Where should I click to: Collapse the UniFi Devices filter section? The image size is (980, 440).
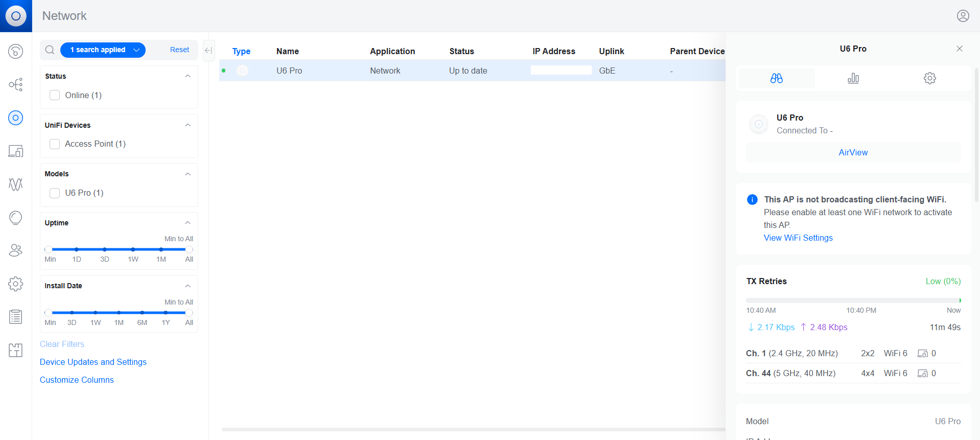pos(188,125)
